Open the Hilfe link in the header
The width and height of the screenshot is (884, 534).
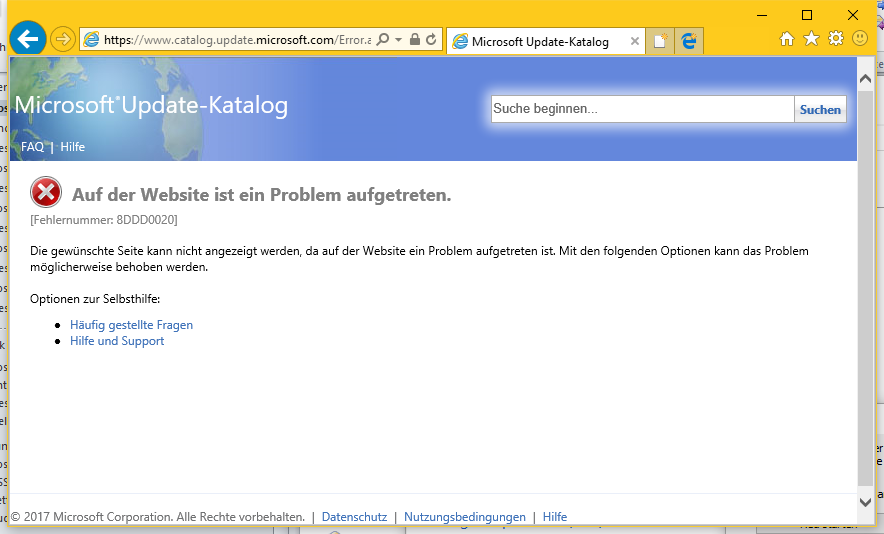tap(73, 147)
